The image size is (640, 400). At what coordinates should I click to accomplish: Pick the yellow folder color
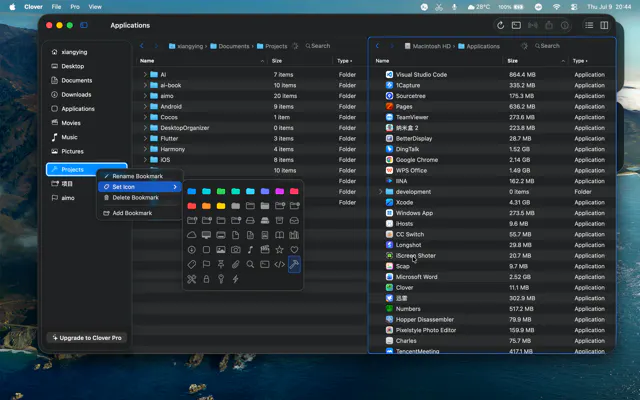click(221, 206)
